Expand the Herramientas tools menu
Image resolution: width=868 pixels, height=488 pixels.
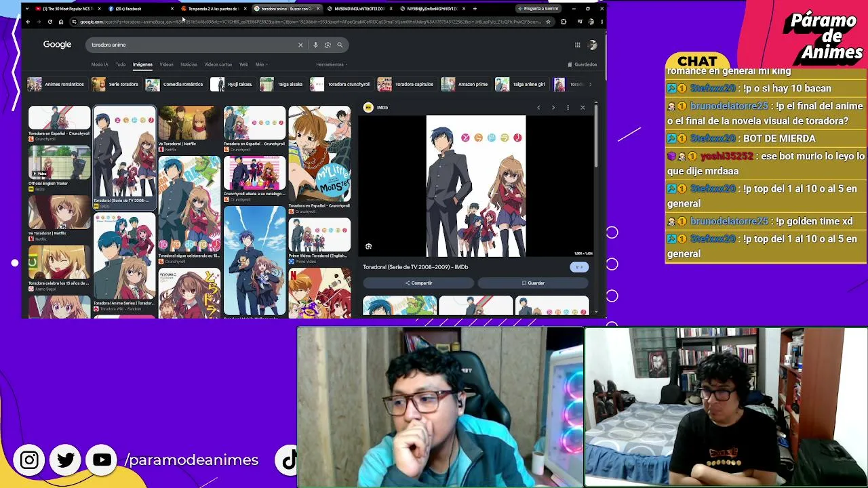point(332,64)
